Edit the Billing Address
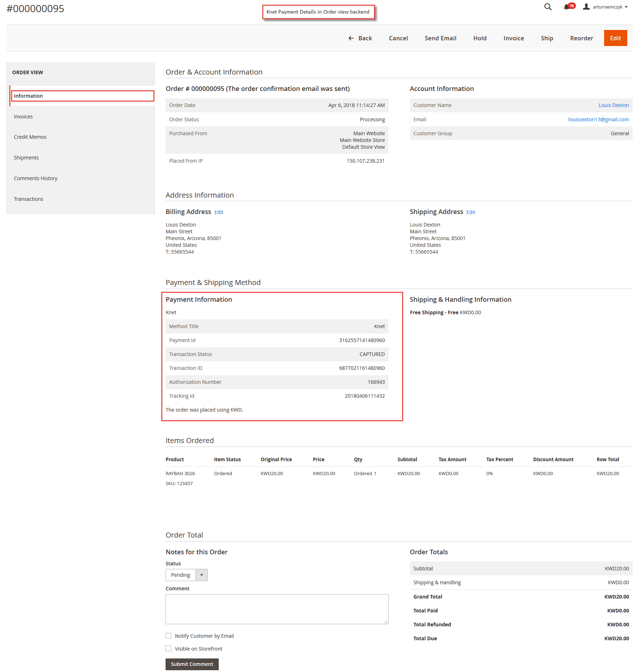Viewport: 638px width, 672px height. 218,212
